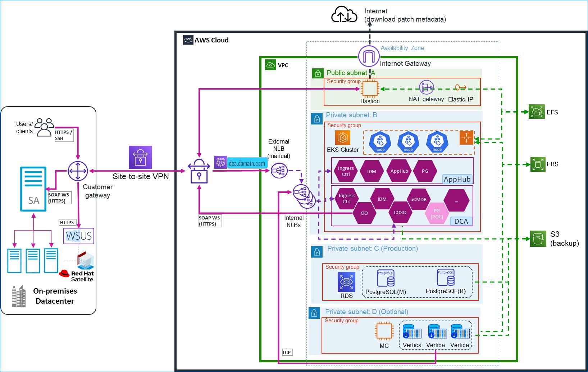
Task: Expand the AppHub services group
Action: (x=457, y=179)
